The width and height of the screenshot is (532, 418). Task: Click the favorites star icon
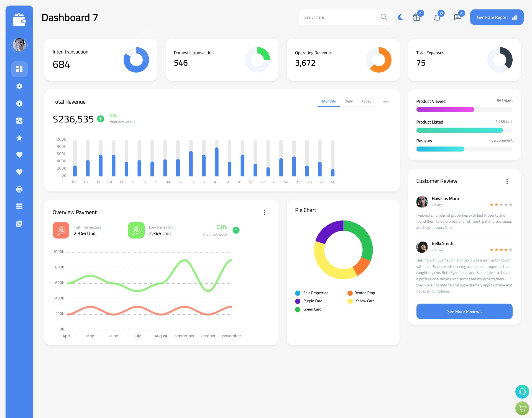[x=19, y=138]
